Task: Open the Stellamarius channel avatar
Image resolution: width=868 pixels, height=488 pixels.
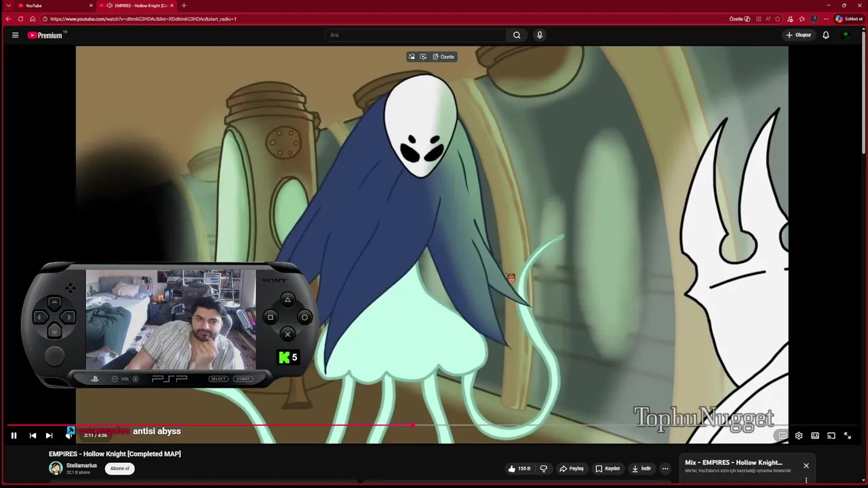Action: tap(56, 468)
